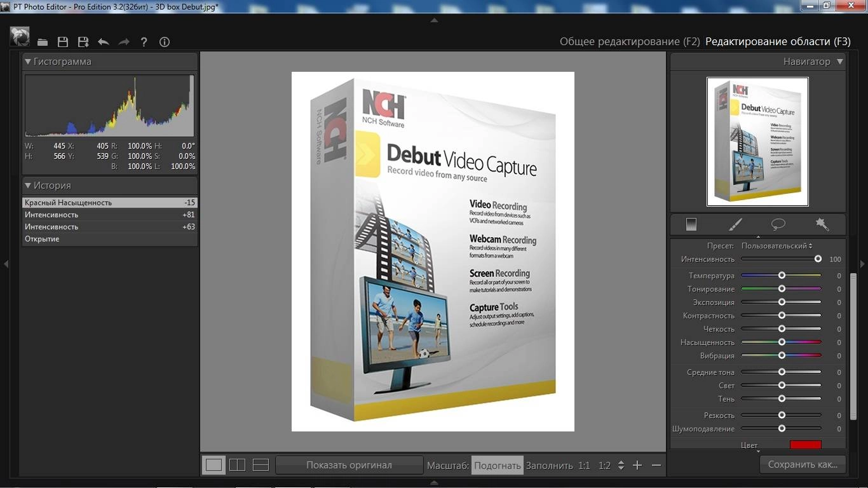Select the gradient mask tool

coord(691,224)
